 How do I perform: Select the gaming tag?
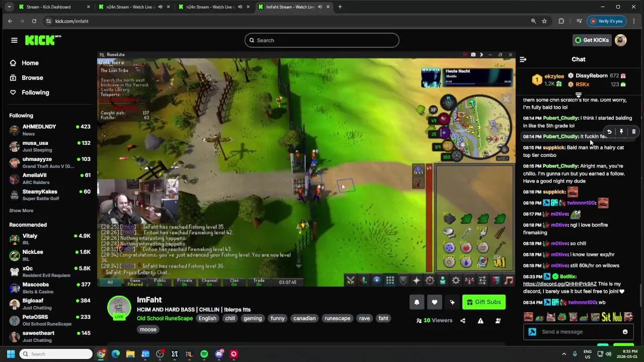click(253, 318)
